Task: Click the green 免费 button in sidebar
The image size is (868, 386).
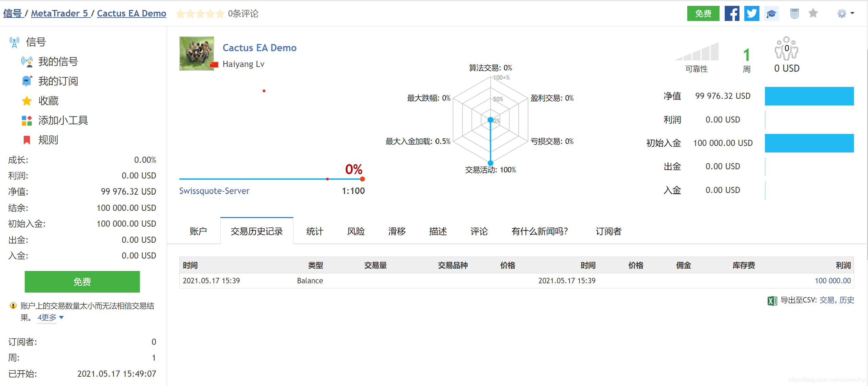Action: 82,282
